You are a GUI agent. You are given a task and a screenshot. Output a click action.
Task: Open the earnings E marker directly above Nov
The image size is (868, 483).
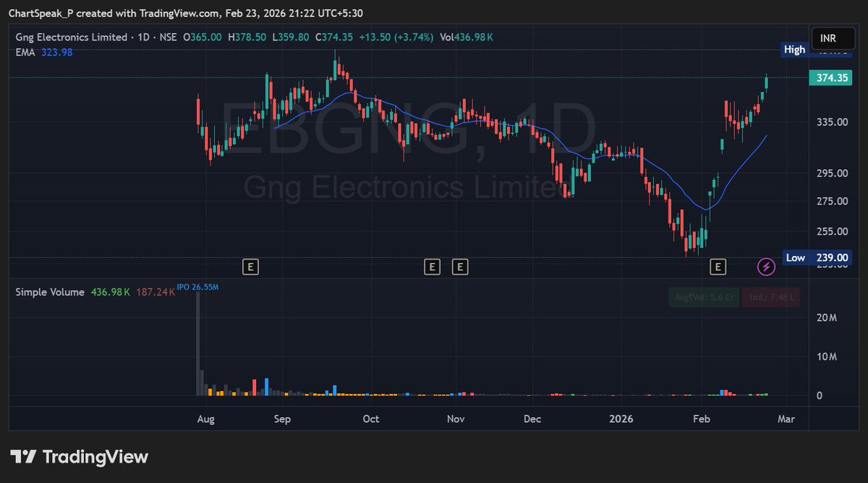pos(459,268)
